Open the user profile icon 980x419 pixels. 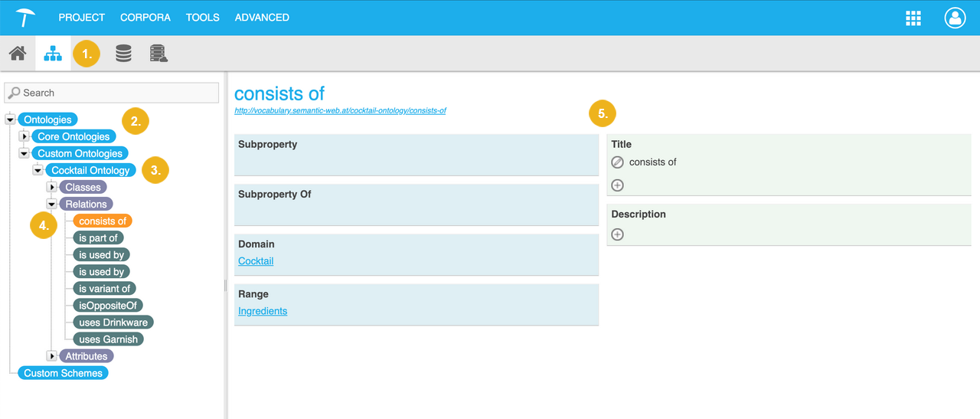955,18
